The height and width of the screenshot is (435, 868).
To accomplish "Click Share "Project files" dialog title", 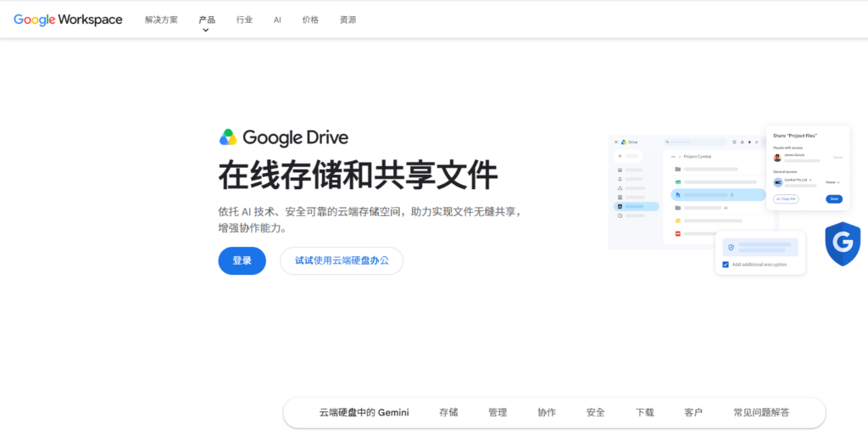I will tap(795, 136).
